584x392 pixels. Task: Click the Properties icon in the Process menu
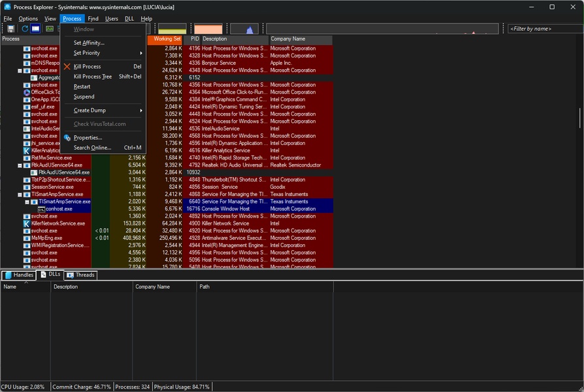point(67,138)
